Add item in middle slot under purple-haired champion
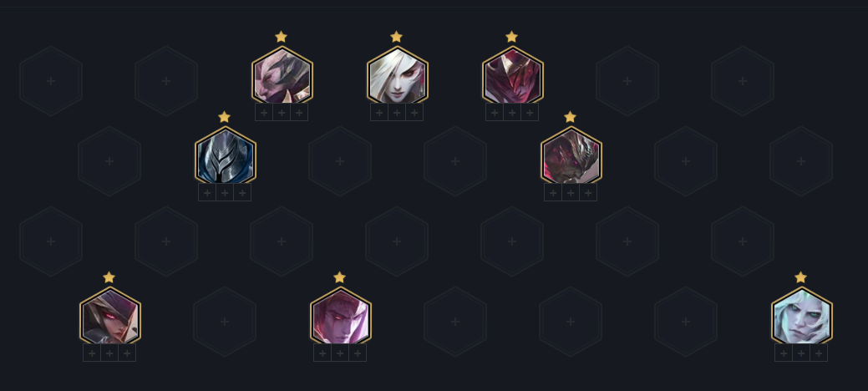Image resolution: width=868 pixels, height=391 pixels. click(340, 353)
